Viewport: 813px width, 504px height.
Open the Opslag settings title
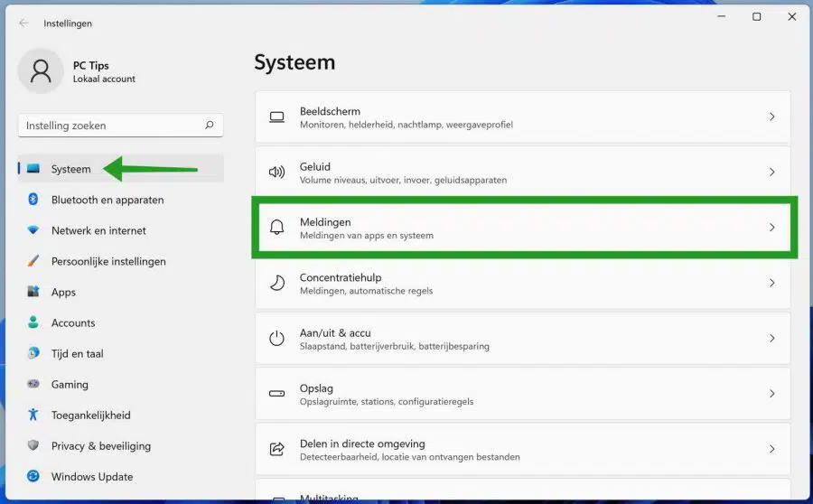click(316, 388)
